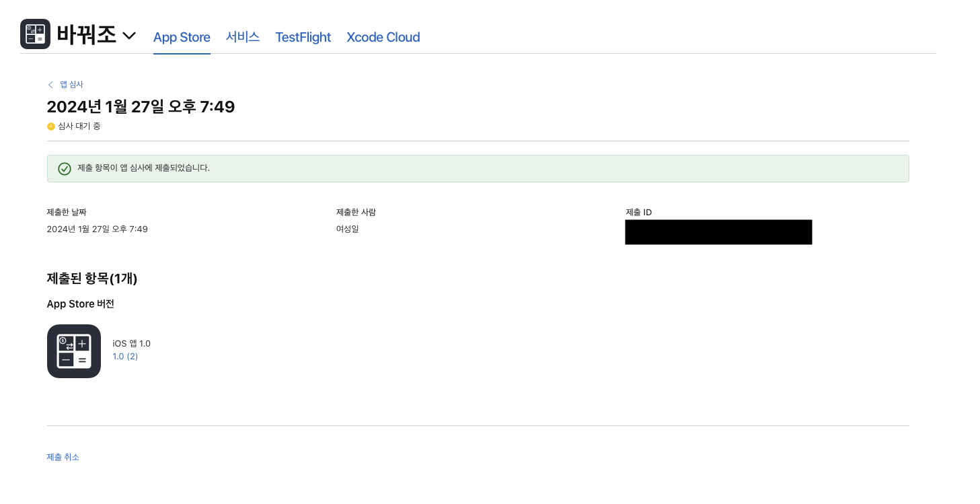Click 제출 취소 to cancel submission

pos(63,457)
